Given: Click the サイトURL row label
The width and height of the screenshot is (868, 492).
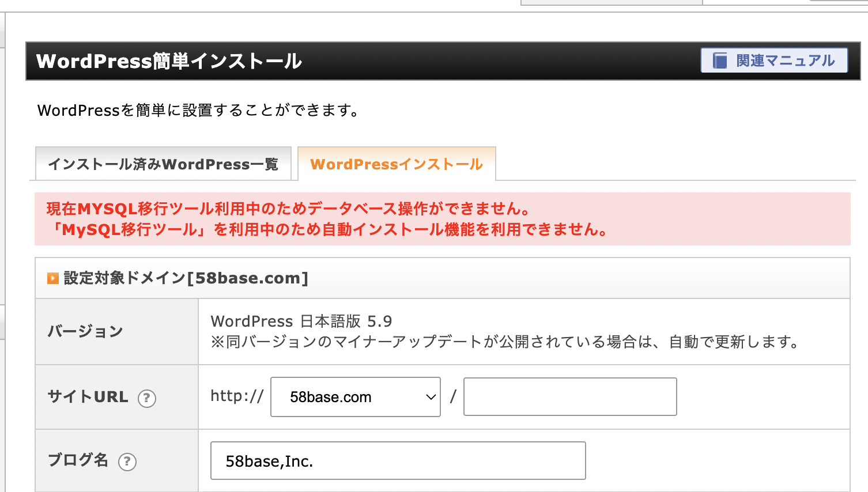Looking at the screenshot, I should click(88, 397).
